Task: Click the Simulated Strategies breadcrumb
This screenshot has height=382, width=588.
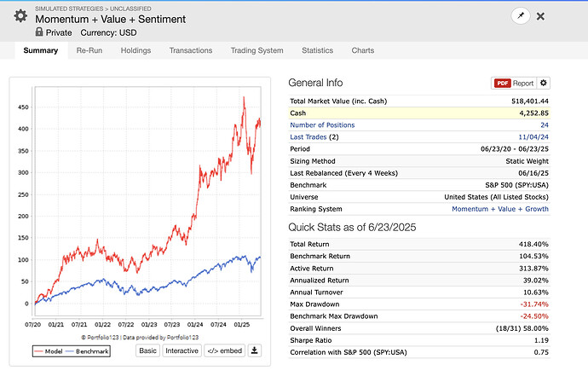Action: click(69, 9)
